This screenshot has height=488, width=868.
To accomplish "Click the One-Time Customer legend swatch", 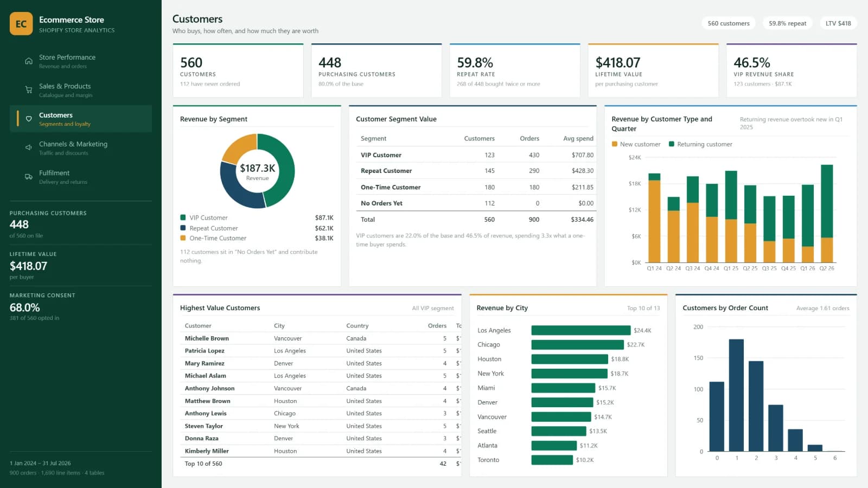I will click(x=183, y=238).
